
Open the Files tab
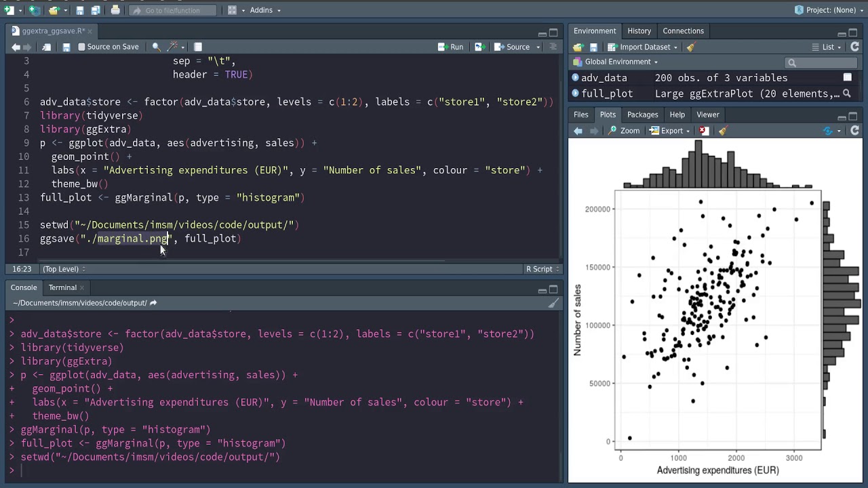coord(581,115)
